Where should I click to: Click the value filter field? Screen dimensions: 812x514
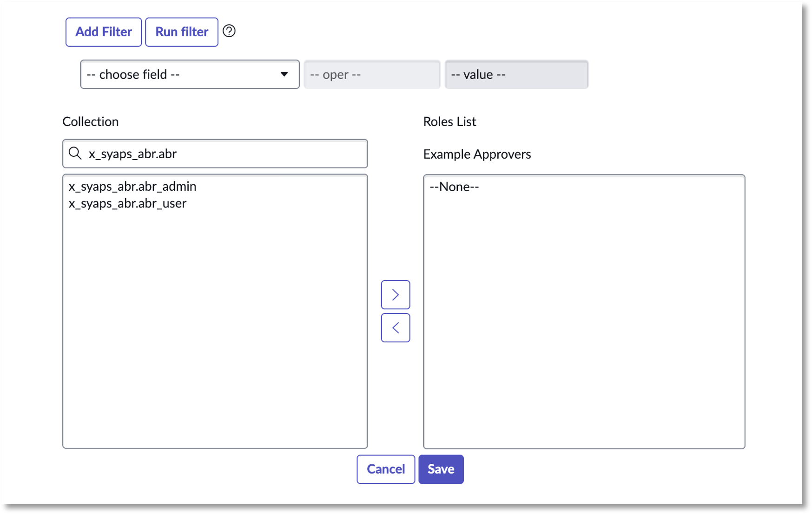click(x=516, y=74)
